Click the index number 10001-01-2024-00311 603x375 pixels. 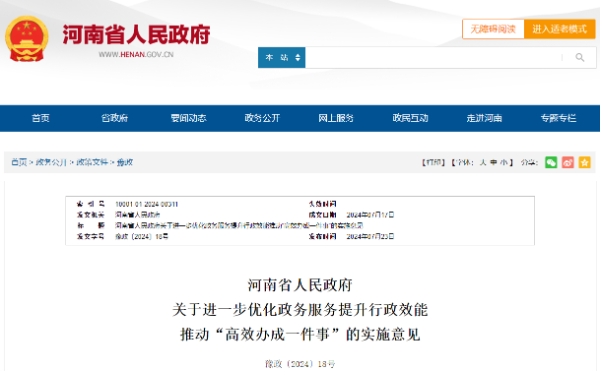pyautogui.click(x=147, y=204)
